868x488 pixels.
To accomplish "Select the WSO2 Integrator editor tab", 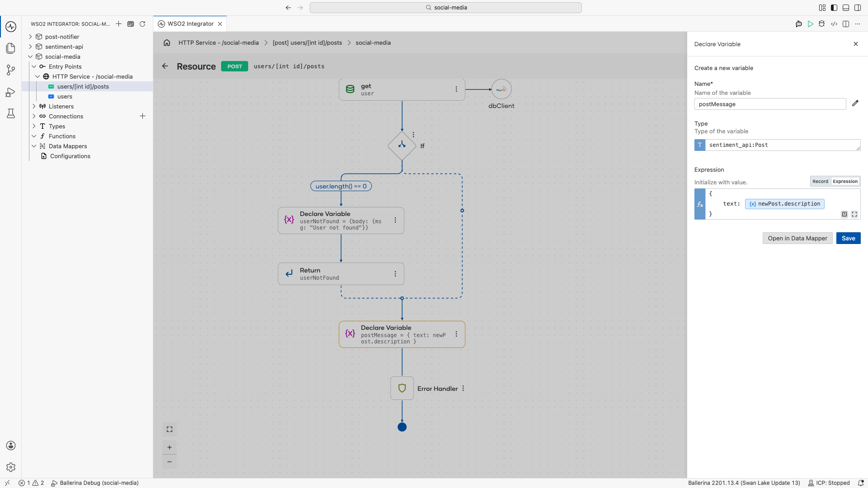I will click(190, 24).
